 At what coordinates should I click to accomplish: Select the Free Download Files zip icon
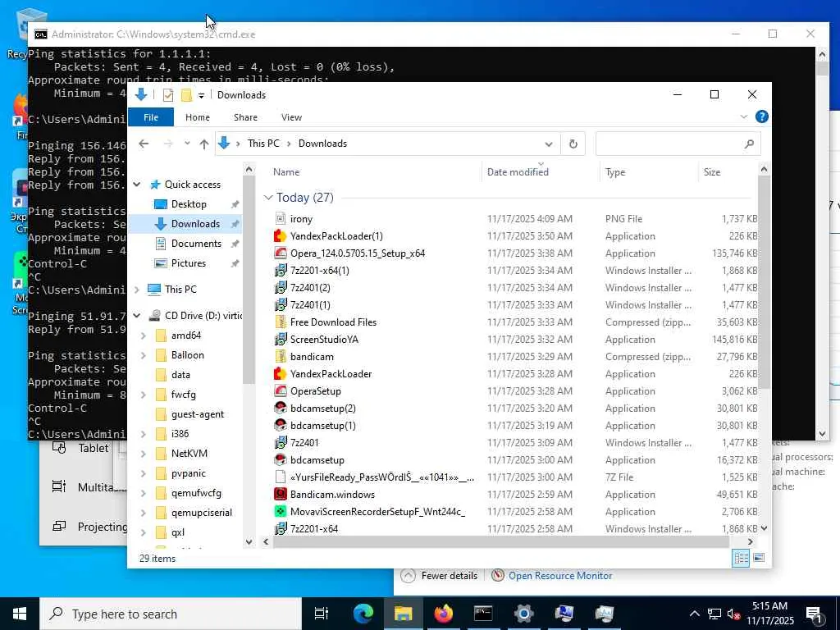281,322
